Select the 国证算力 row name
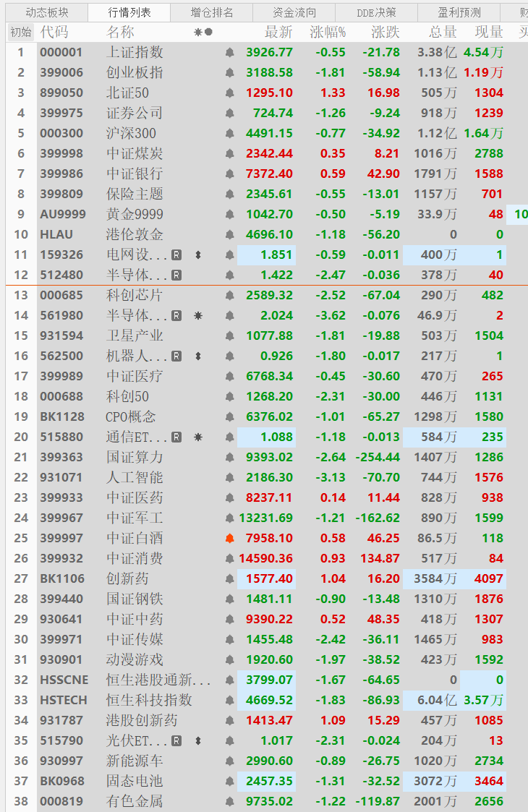 (x=135, y=457)
